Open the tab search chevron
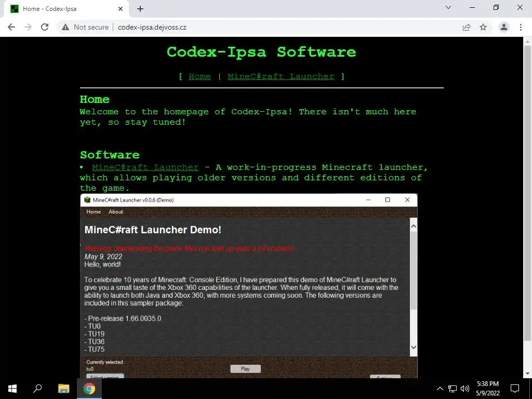This screenshot has width=532, height=399. (x=448, y=7)
